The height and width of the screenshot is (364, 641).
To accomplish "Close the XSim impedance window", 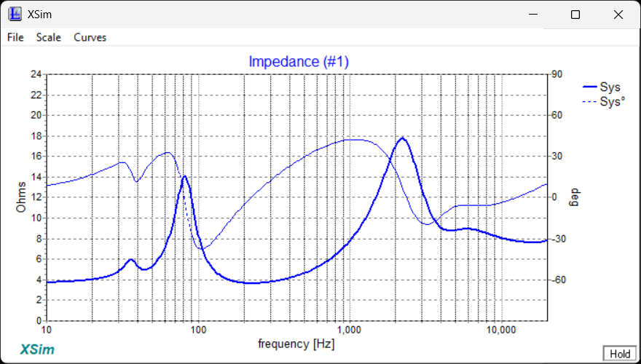I will click(618, 15).
